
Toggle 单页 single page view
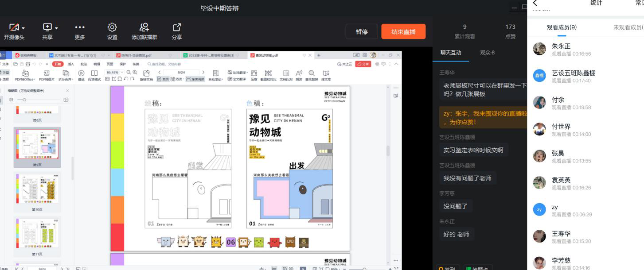[x=163, y=79]
